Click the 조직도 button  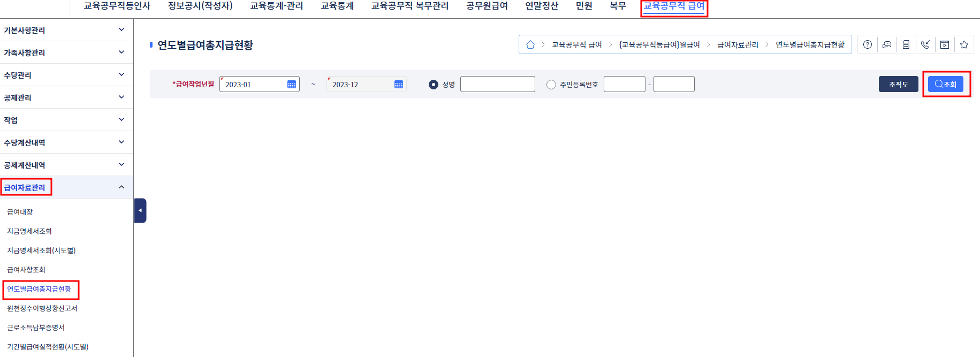pyautogui.click(x=899, y=84)
